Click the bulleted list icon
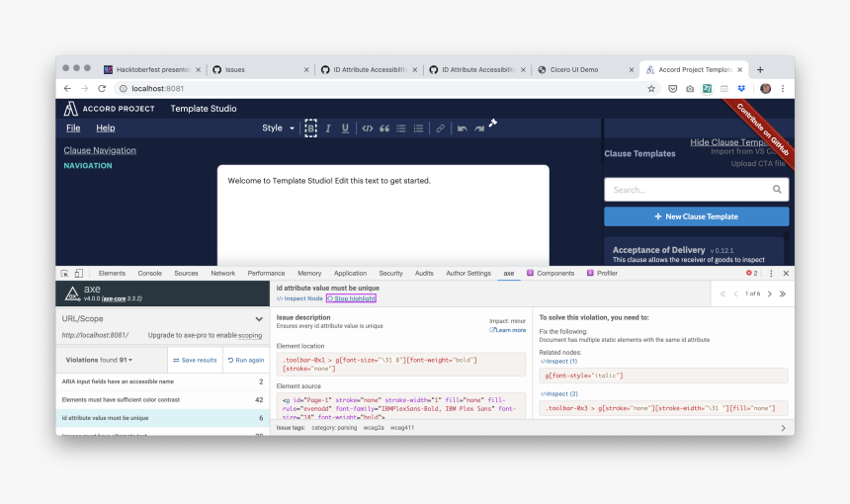The image size is (850, 504). point(401,128)
